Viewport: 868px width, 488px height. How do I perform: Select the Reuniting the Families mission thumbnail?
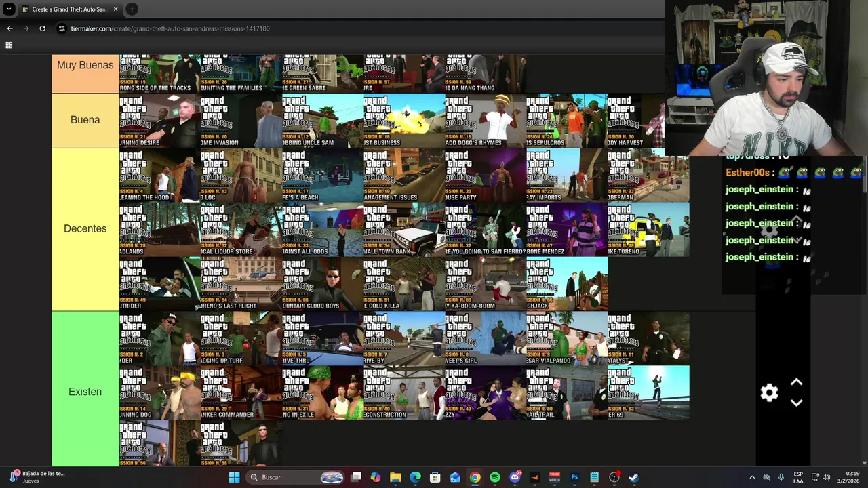click(241, 73)
